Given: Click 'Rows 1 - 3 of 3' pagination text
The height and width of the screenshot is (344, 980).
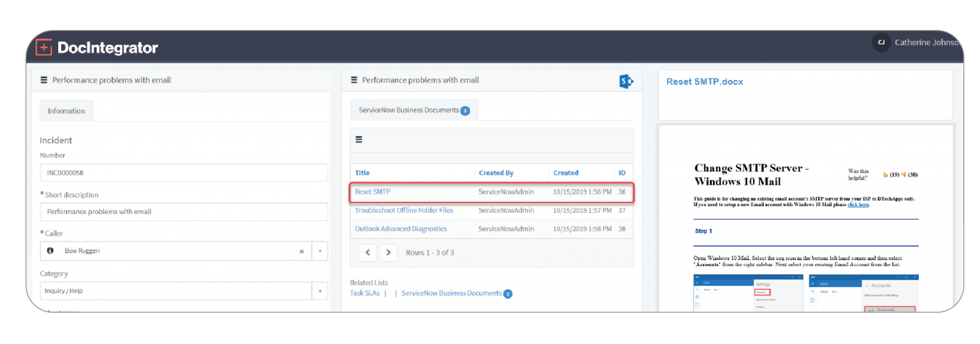Looking at the screenshot, I should coord(430,253).
